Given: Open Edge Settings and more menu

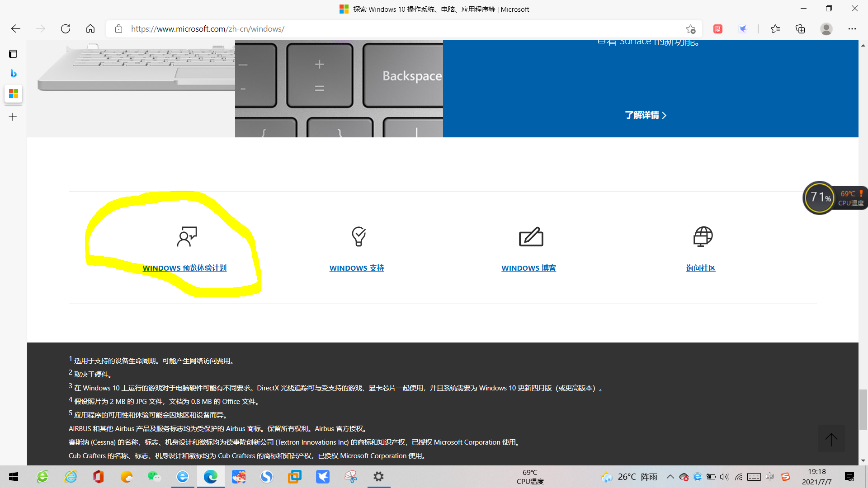Looking at the screenshot, I should click(852, 29).
